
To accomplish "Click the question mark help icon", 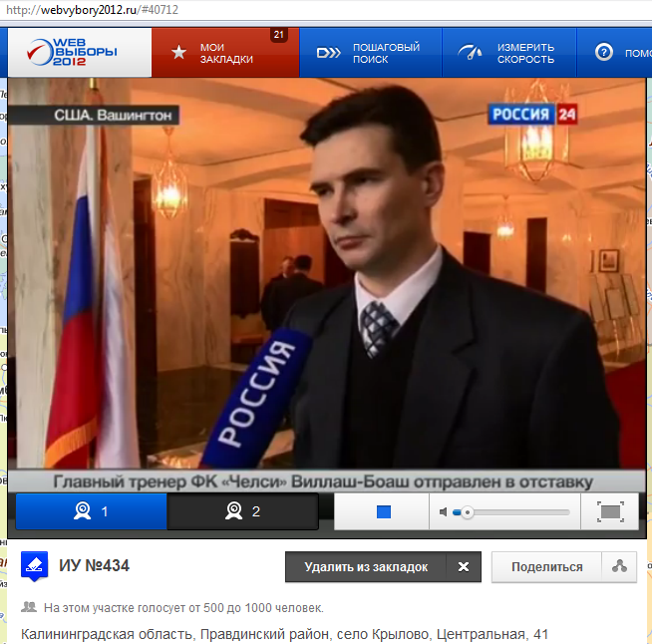I will (603, 53).
